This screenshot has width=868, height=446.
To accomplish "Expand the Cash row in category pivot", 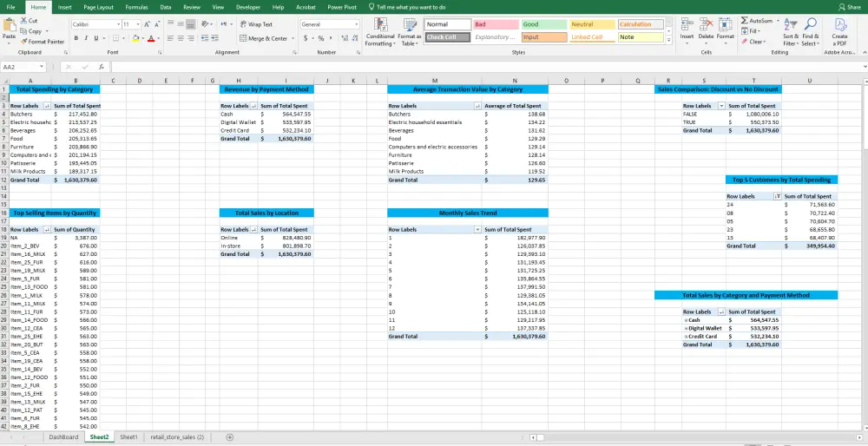I will pos(686,320).
